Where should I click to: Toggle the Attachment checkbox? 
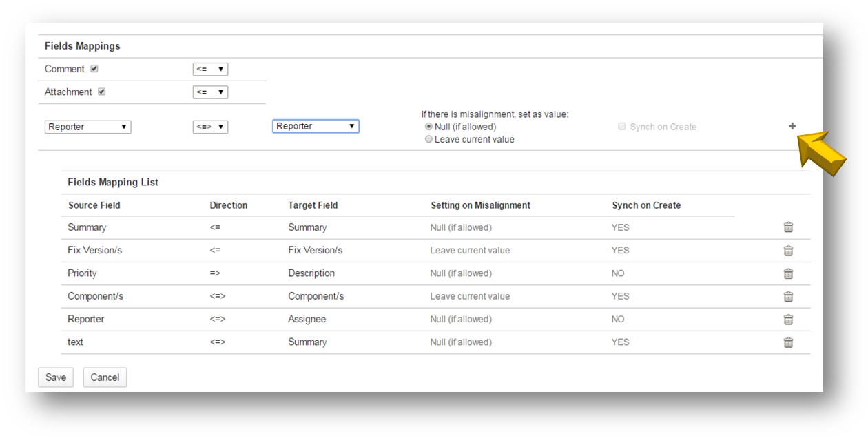102,92
